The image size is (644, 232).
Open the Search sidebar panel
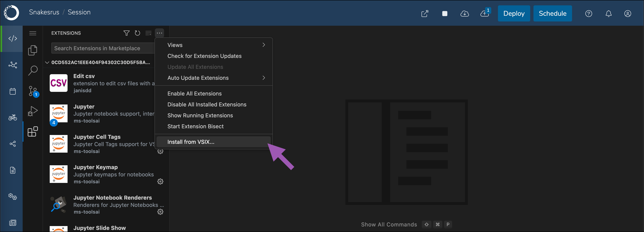pos(33,70)
